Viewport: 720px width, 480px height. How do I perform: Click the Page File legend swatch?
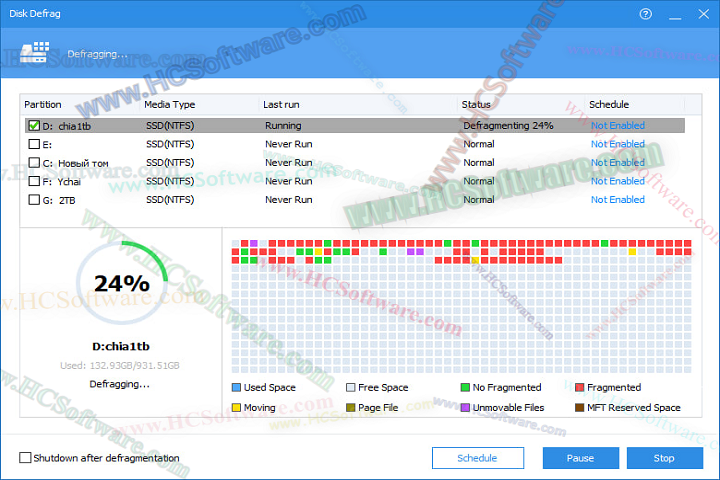point(350,407)
